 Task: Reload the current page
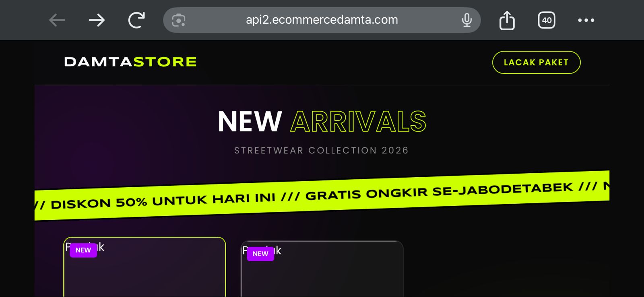pyautogui.click(x=136, y=20)
